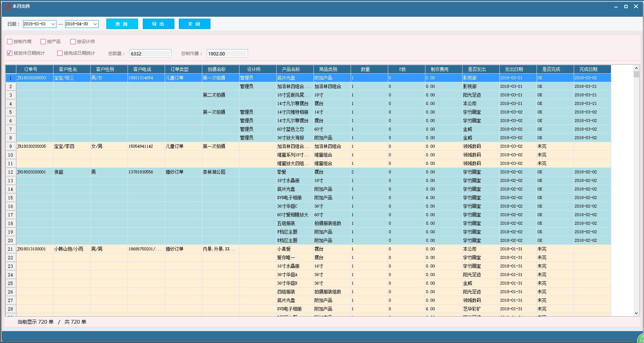Enable the 按制作商 checkbox
The image size is (644, 343).
click(10, 42)
